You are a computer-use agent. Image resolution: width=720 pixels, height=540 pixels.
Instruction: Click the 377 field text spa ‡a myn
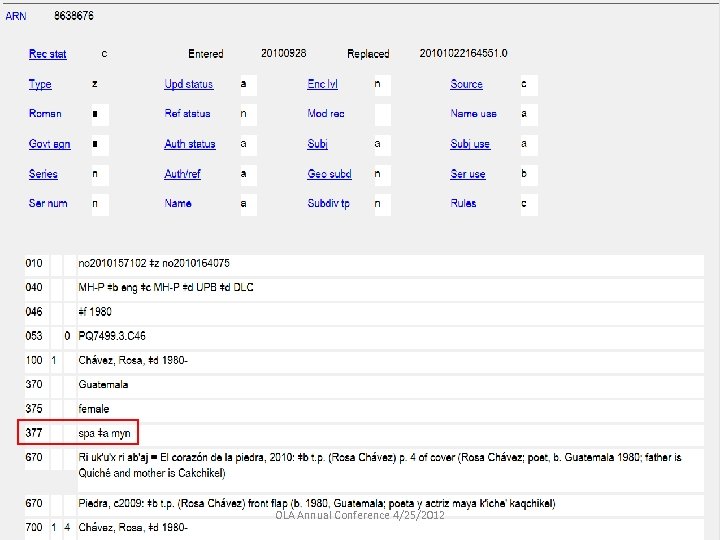[104, 433]
